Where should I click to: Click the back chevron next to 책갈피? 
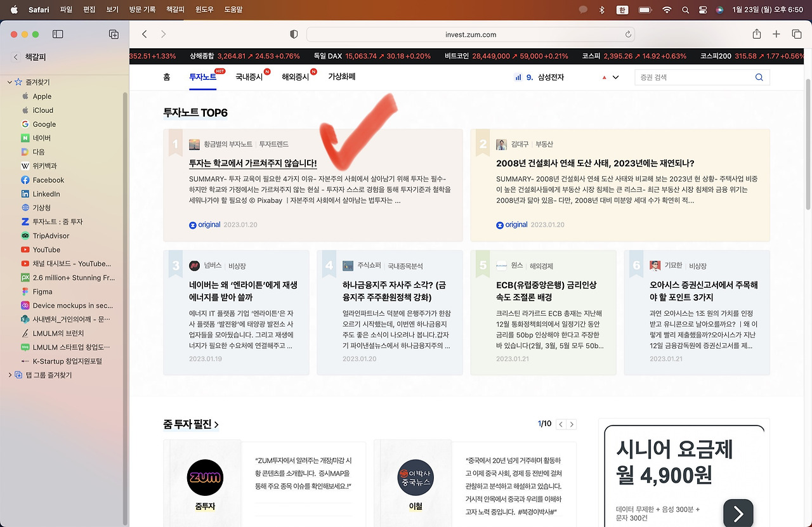pyautogui.click(x=15, y=57)
